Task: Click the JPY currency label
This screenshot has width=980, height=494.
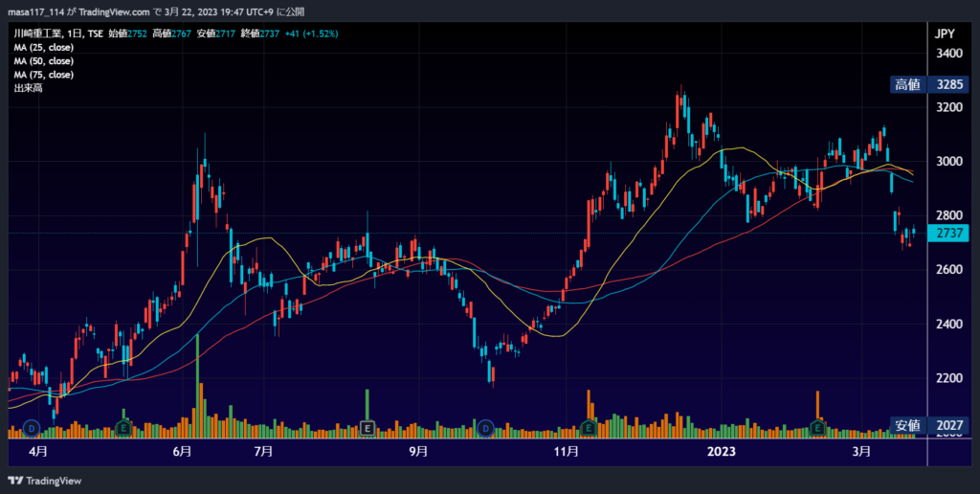Action: (945, 34)
